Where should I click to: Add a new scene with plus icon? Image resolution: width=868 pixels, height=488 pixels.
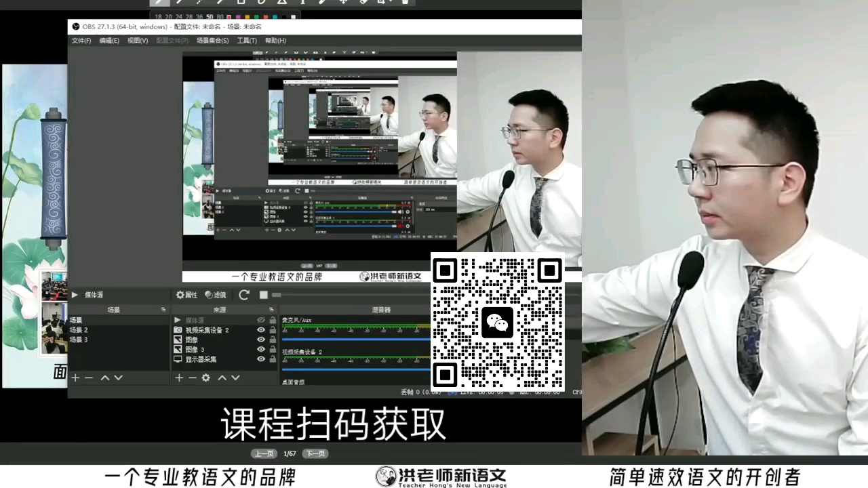pyautogui.click(x=75, y=378)
